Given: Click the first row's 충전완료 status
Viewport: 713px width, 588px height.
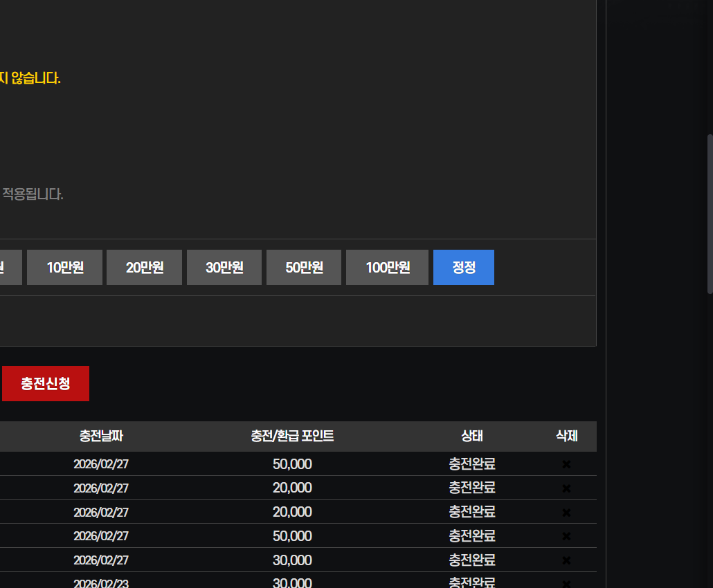Looking at the screenshot, I should click(472, 464).
